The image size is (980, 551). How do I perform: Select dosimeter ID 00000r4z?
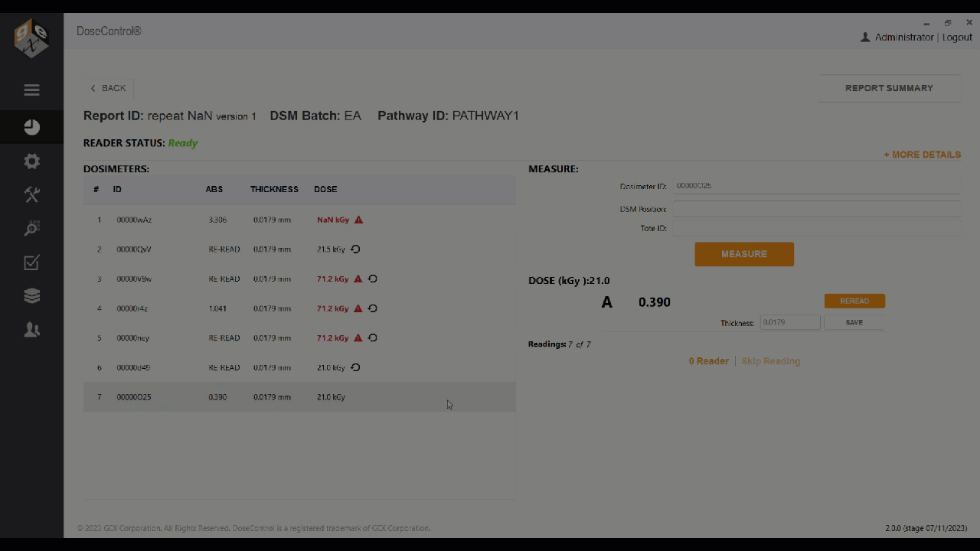pos(132,308)
